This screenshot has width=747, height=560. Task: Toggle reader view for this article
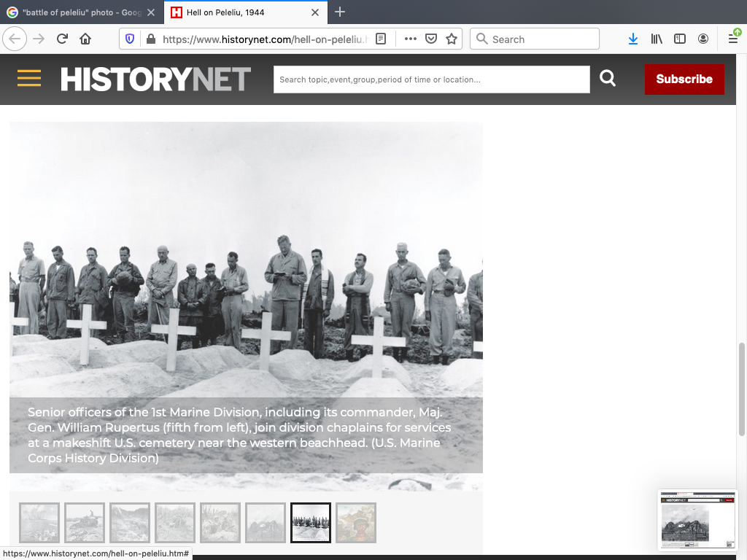pyautogui.click(x=381, y=39)
